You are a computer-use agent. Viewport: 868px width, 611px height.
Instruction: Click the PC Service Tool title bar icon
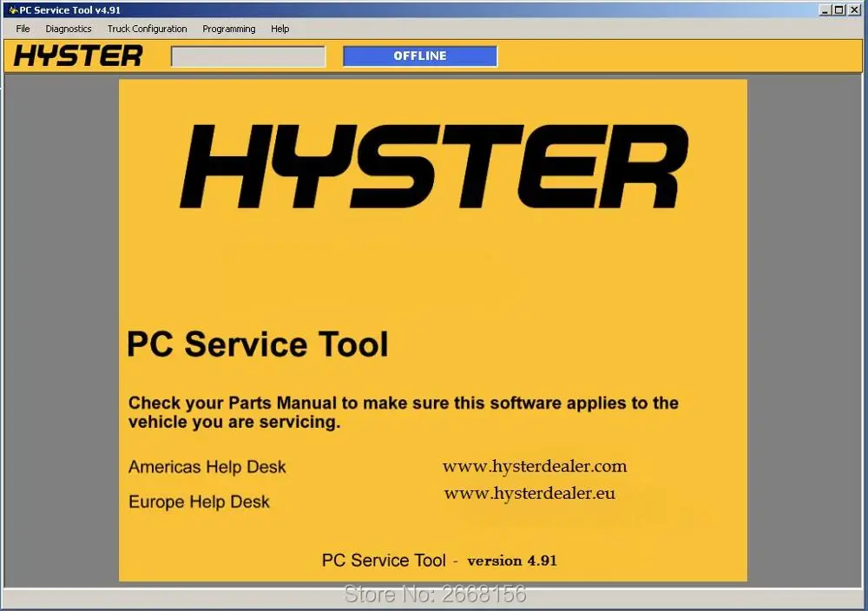pos(13,10)
